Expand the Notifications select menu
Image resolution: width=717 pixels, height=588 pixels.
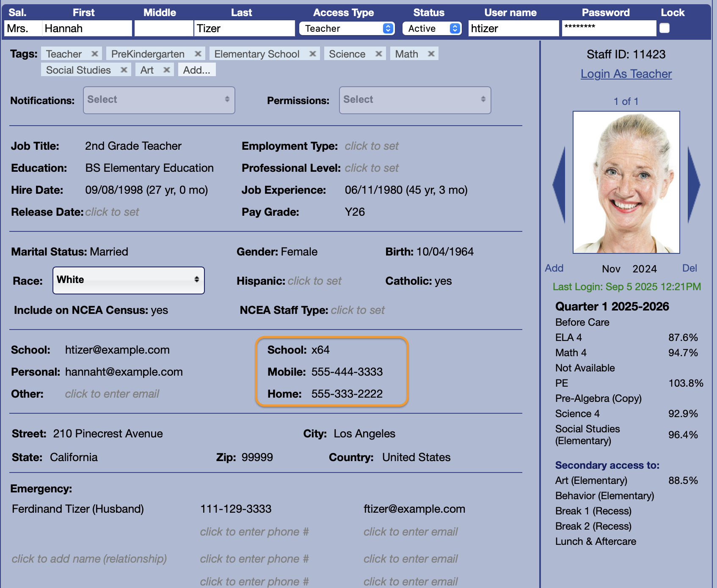[159, 100]
